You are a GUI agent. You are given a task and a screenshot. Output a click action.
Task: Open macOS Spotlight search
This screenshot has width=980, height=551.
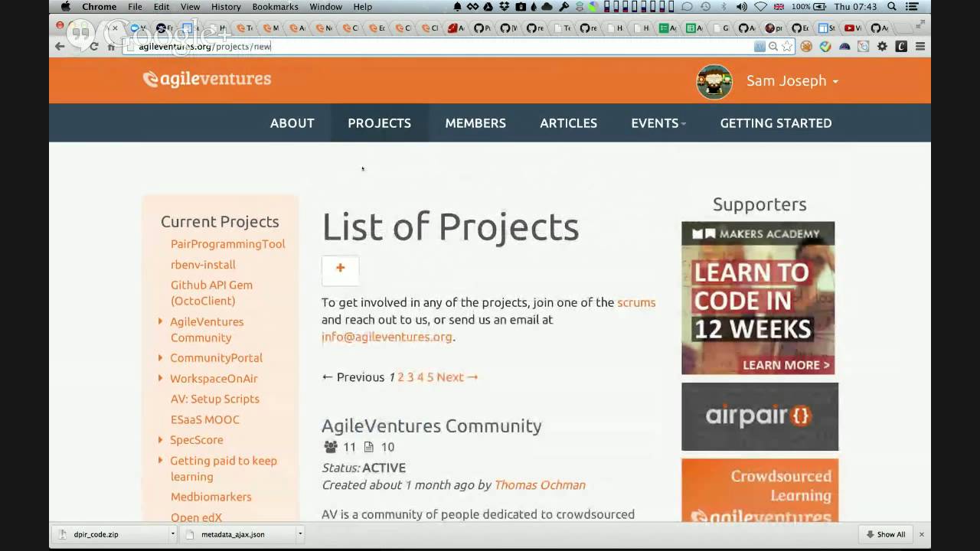pos(892,7)
